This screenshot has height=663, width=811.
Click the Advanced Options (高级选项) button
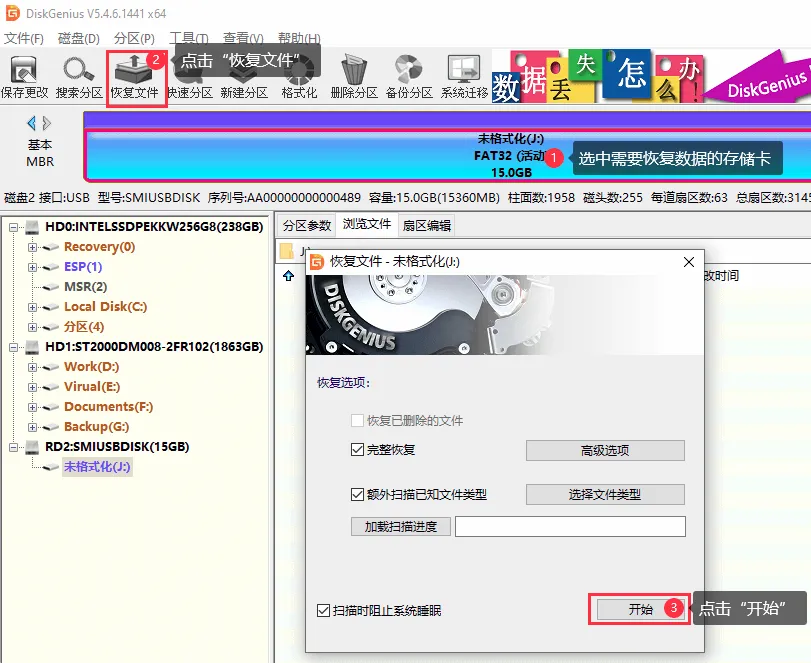click(605, 450)
